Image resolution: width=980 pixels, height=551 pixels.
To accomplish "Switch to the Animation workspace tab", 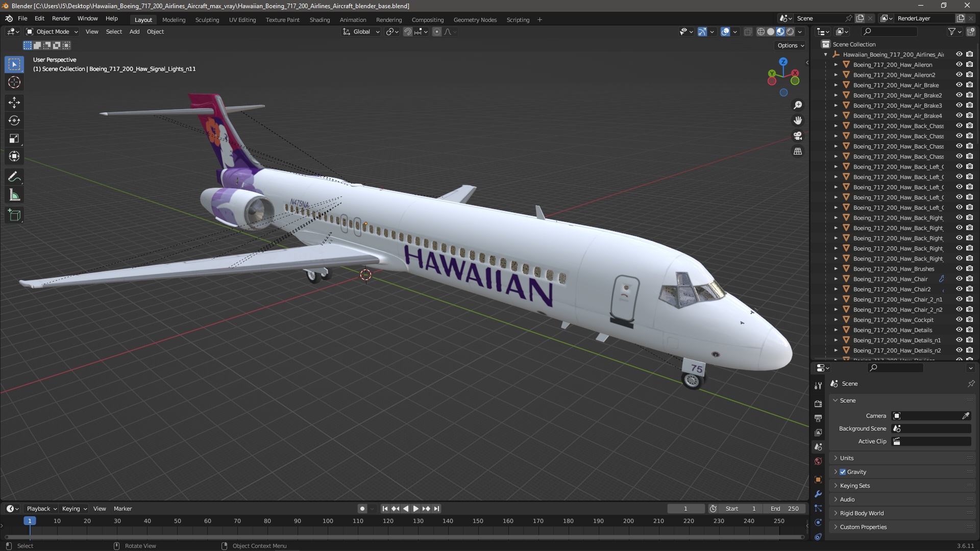I will point(353,20).
